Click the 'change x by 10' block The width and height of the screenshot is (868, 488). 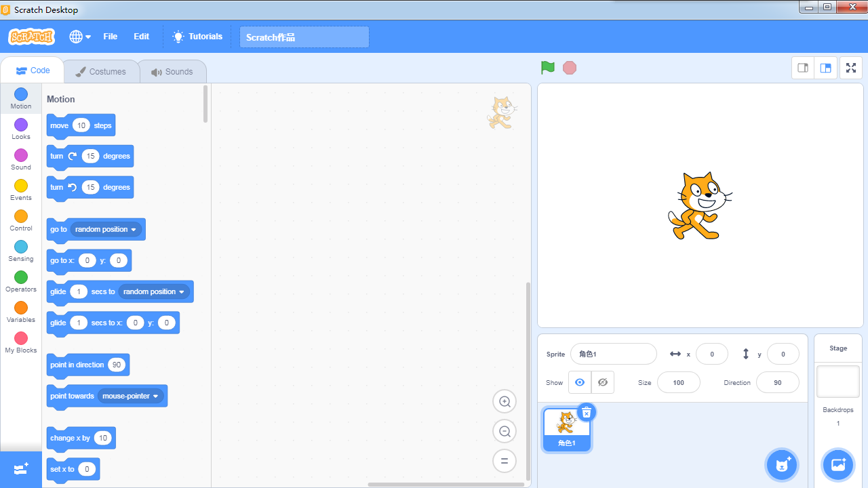[x=81, y=438]
